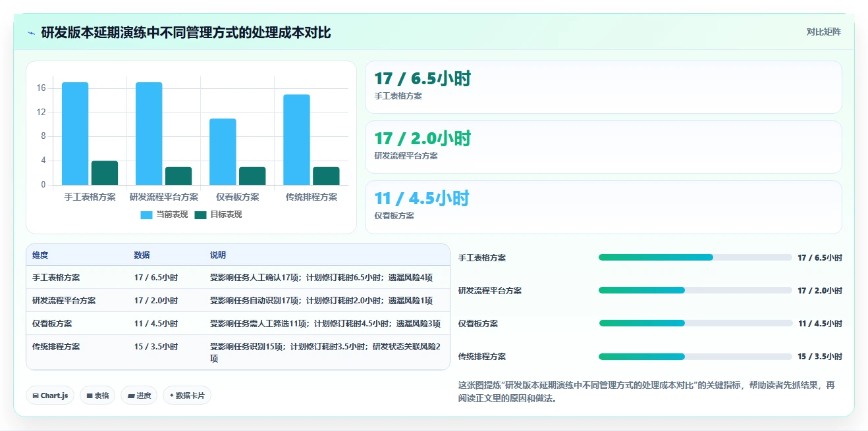
Task: Click 研发流程平台方案 caption under data card
Action: click(x=406, y=156)
